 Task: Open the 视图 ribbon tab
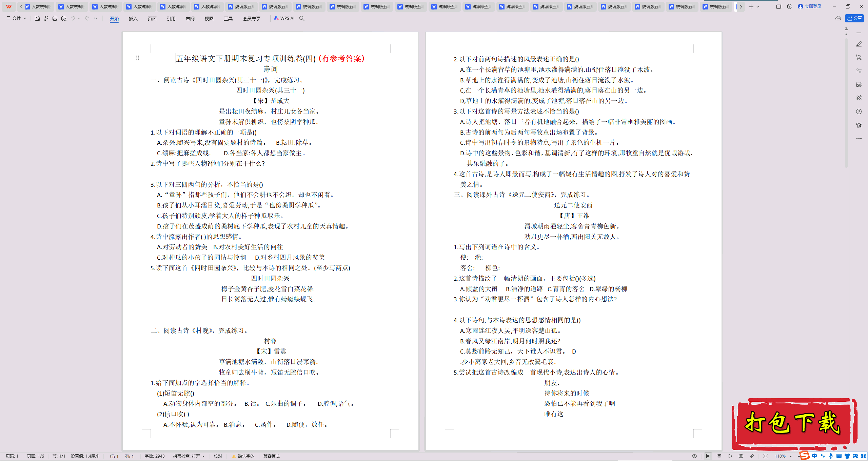coord(209,19)
